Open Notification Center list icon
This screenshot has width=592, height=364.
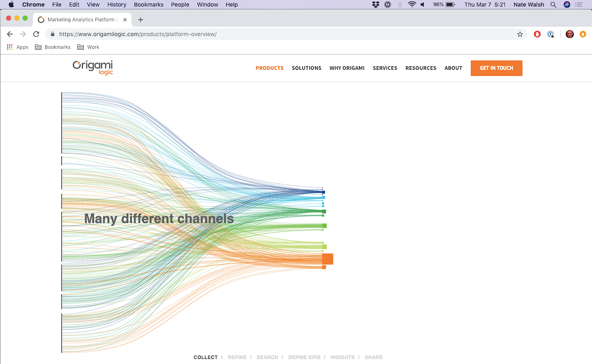[579, 5]
